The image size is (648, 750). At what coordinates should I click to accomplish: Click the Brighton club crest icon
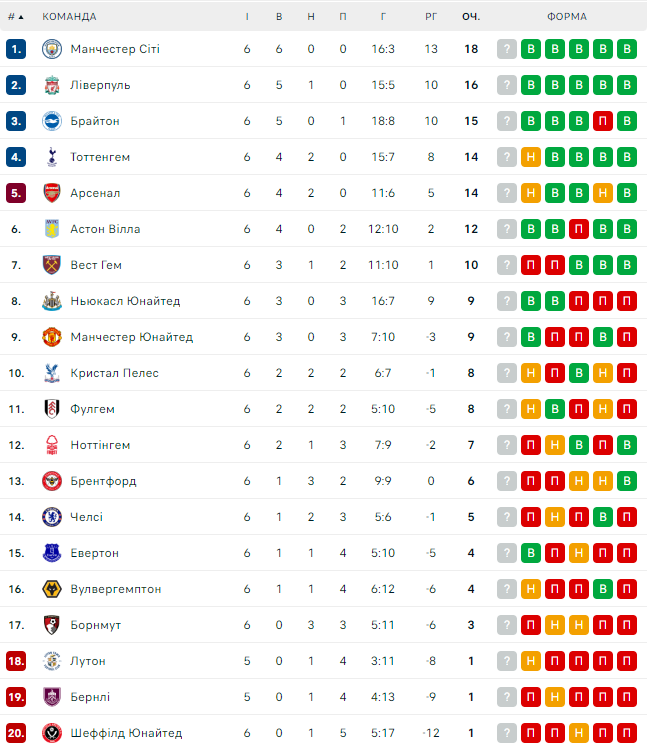[52, 121]
